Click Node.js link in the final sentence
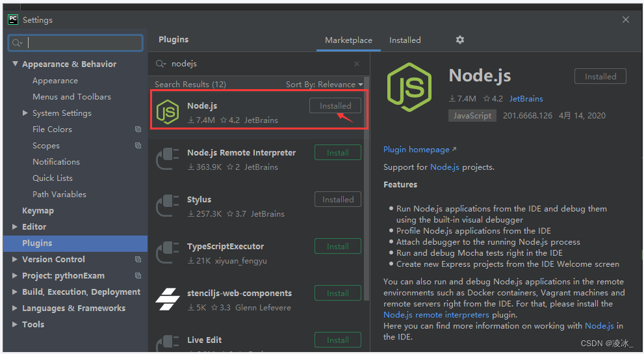Screen dimensions: 644x354 click(599, 326)
